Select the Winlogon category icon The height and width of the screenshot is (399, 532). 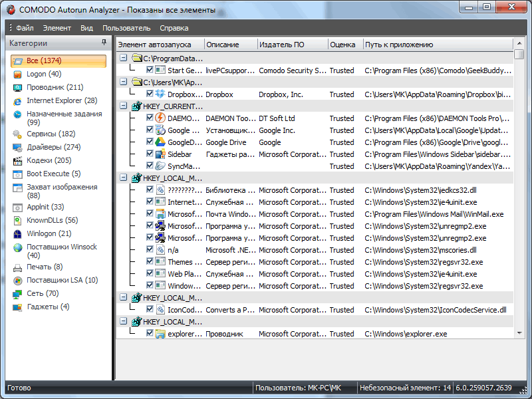[17, 234]
